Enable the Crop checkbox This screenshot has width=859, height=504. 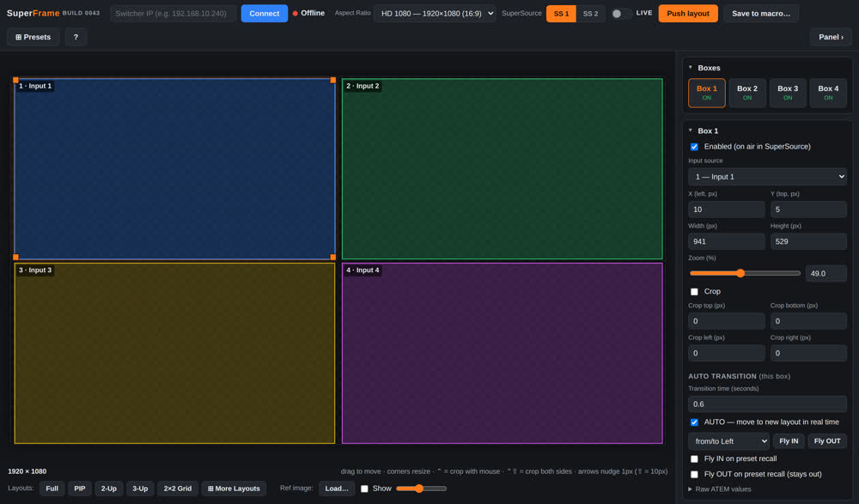click(x=694, y=291)
